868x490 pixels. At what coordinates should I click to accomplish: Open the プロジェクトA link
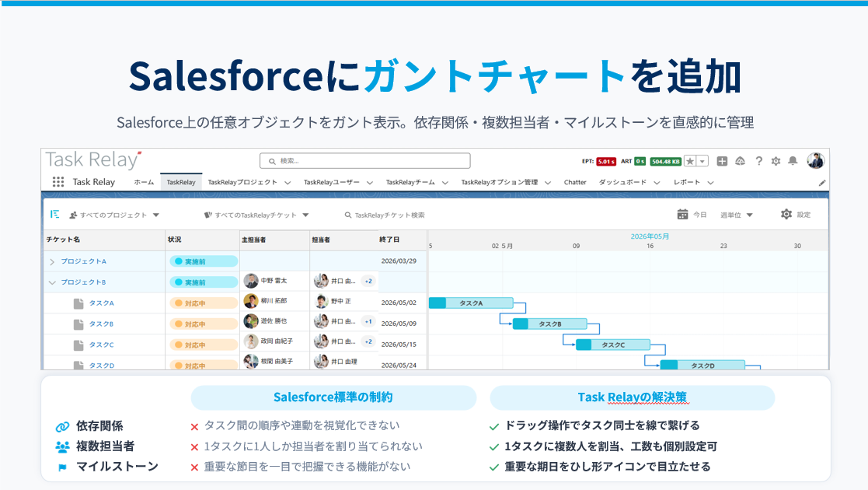click(x=84, y=261)
